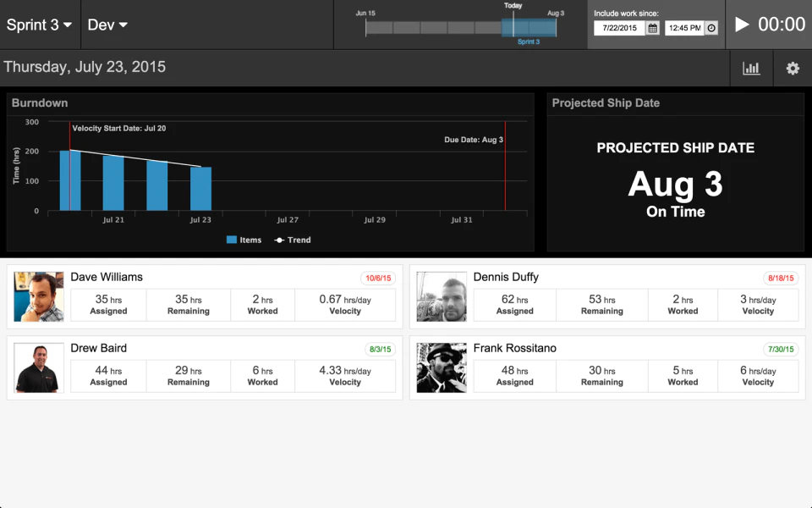Viewport: 812px width, 508px height.
Task: Open the settings gear menu
Action: pos(793,68)
